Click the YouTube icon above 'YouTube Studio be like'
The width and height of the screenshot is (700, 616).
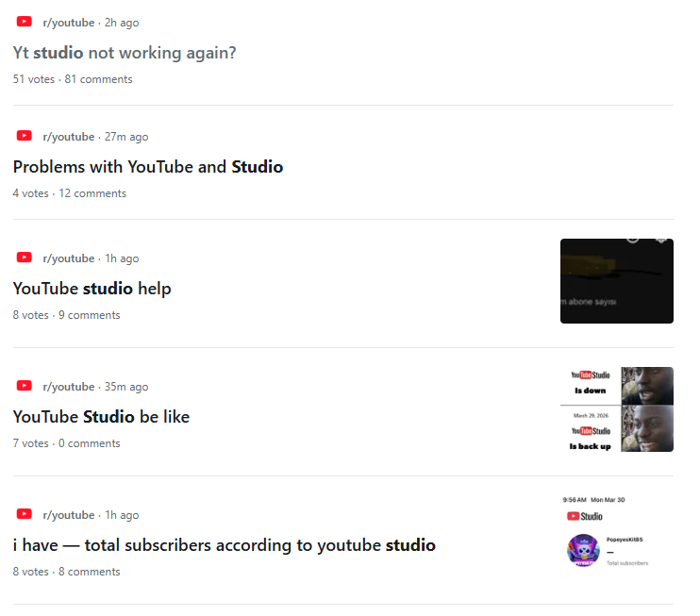pyautogui.click(x=25, y=386)
